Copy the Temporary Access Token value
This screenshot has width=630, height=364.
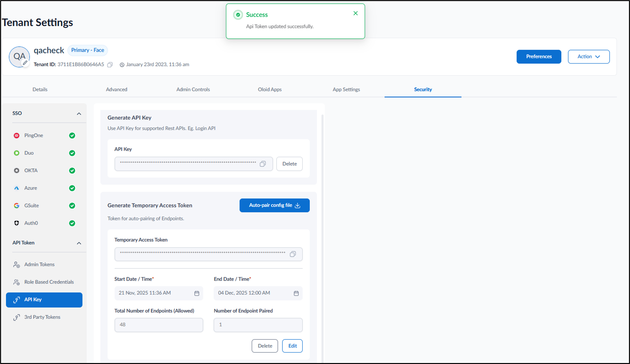coord(293,254)
